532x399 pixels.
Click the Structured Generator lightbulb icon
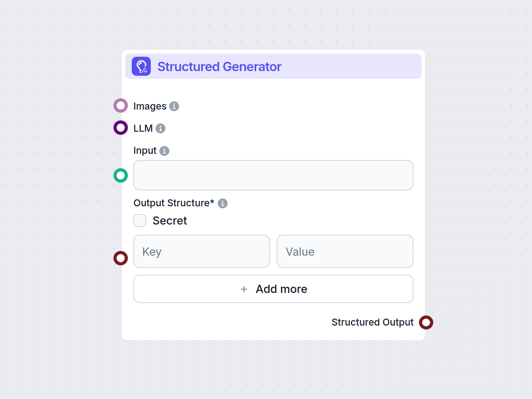[141, 66]
